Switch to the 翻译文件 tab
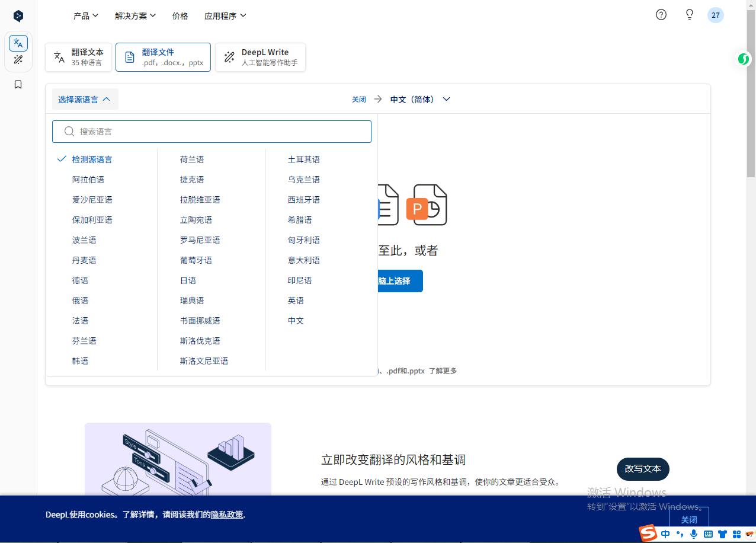Image resolution: width=756 pixels, height=543 pixels. coord(163,57)
